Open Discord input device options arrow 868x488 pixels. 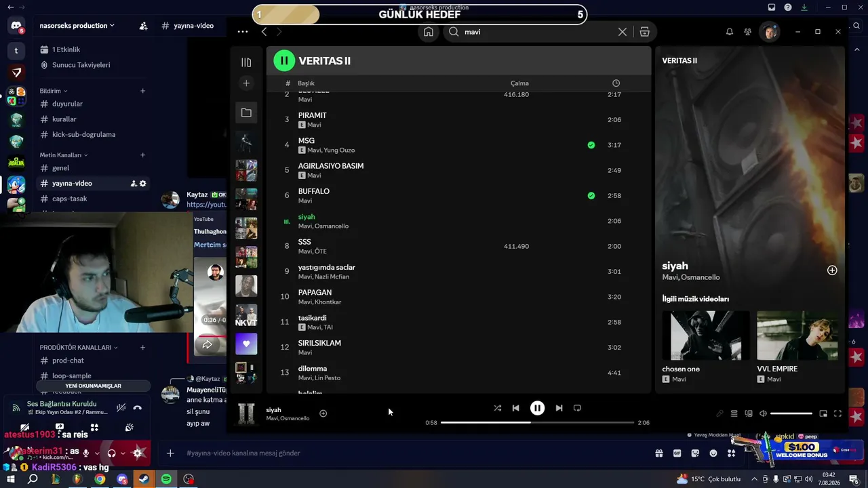click(x=96, y=453)
